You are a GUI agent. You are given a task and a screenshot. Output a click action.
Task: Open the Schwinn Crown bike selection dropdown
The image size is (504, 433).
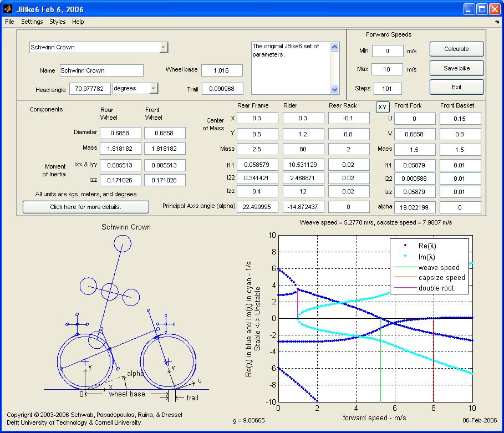163,48
